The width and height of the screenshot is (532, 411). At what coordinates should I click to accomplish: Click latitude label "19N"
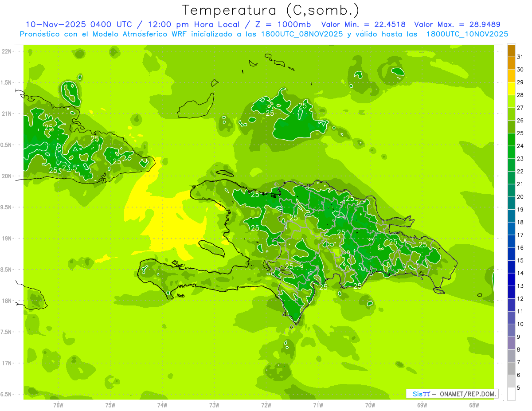[x=7, y=239]
